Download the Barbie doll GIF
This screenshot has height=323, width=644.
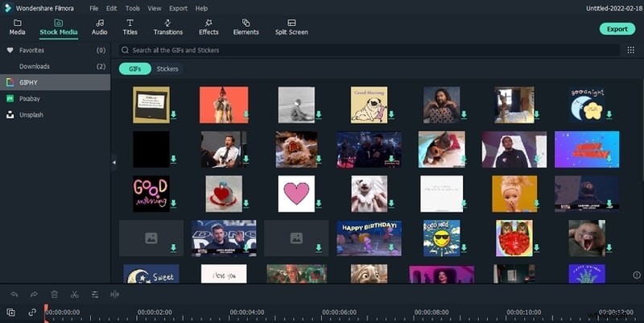point(536,204)
